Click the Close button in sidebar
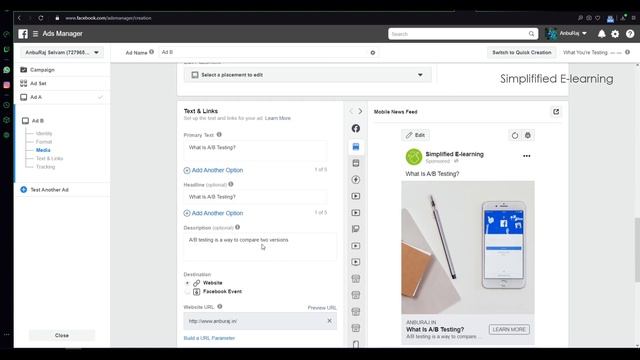Viewport: 640px width, 360px height. [x=62, y=335]
